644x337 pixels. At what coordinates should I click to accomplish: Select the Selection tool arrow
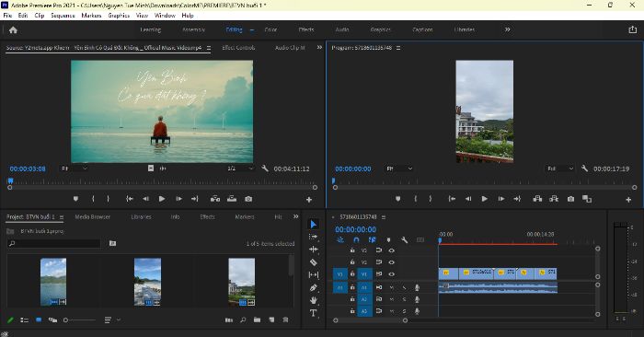coord(314,224)
